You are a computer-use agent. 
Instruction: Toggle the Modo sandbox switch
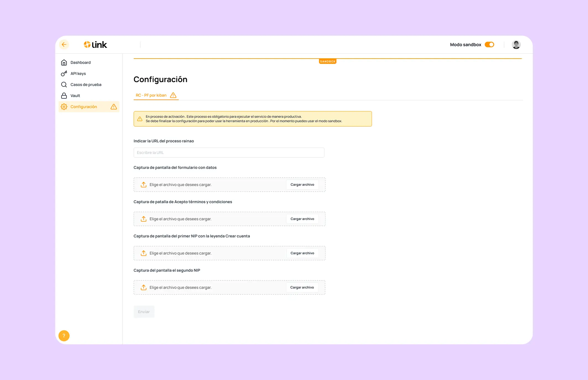click(x=489, y=44)
